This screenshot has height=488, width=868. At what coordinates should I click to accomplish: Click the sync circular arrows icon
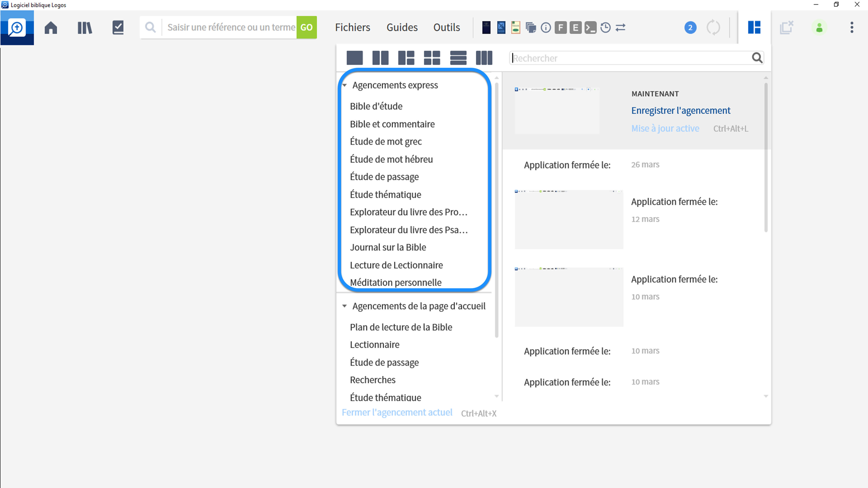tap(713, 28)
